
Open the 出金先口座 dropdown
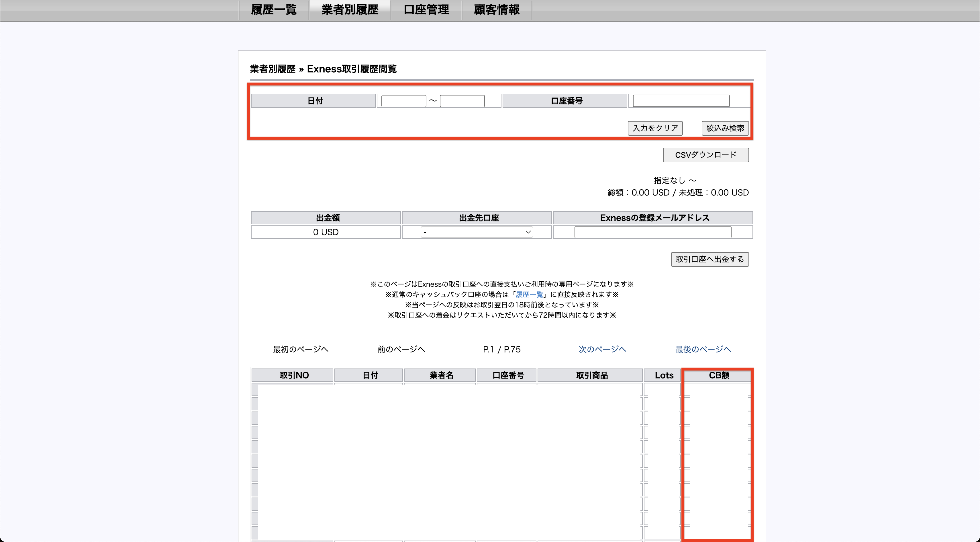pos(476,232)
